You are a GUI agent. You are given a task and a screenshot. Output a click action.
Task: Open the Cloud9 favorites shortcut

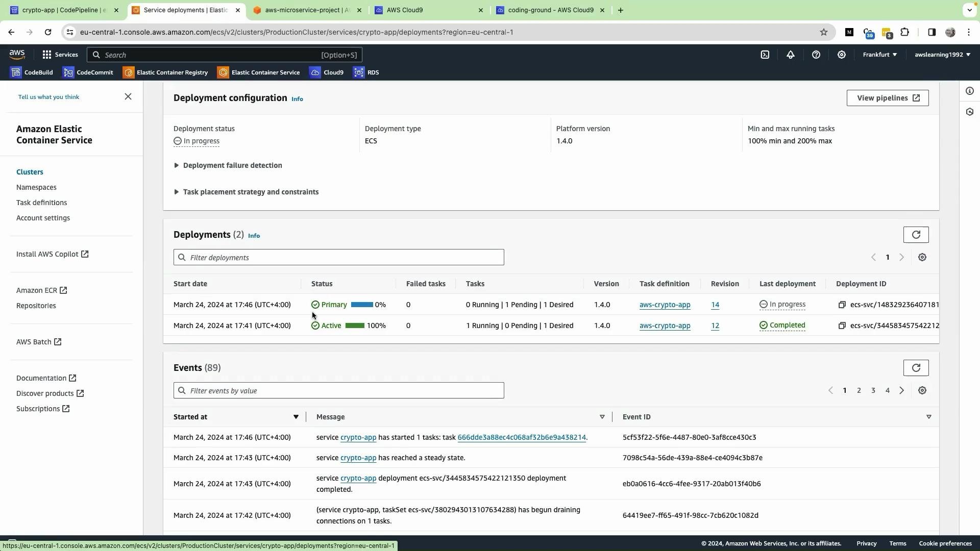(327, 72)
